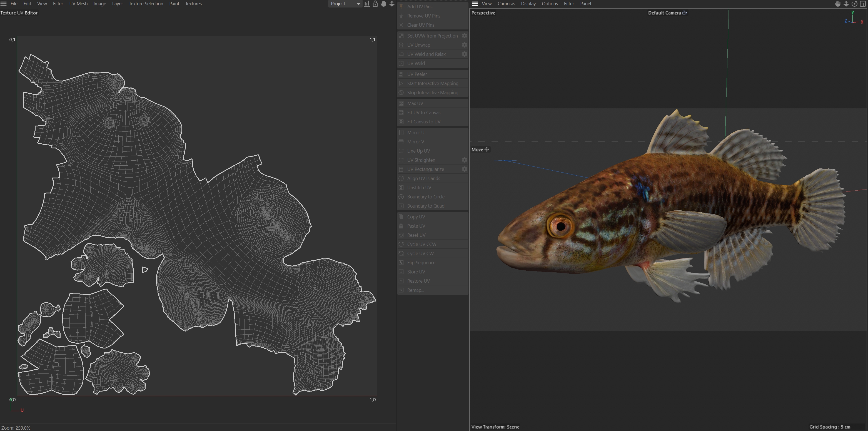Viewport: 868px width, 431px height.
Task: Open the Cameras menu in viewport
Action: click(506, 4)
